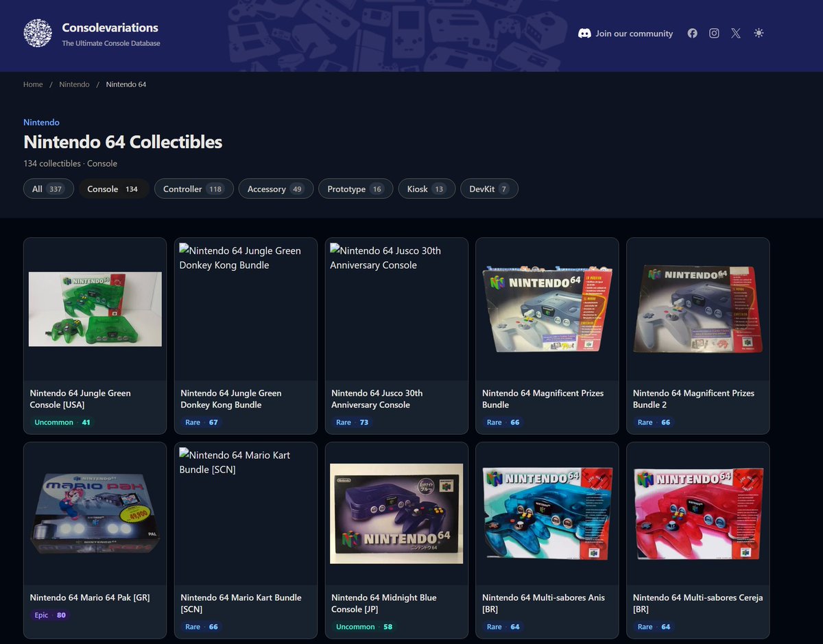Click Rare 73 rarity badge
The image size is (823, 644).
coord(353,422)
